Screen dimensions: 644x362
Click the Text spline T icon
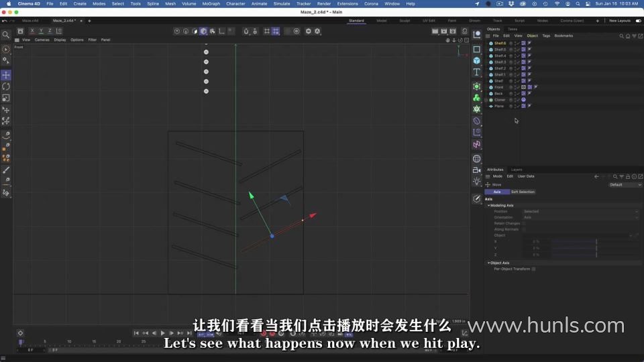click(x=476, y=72)
